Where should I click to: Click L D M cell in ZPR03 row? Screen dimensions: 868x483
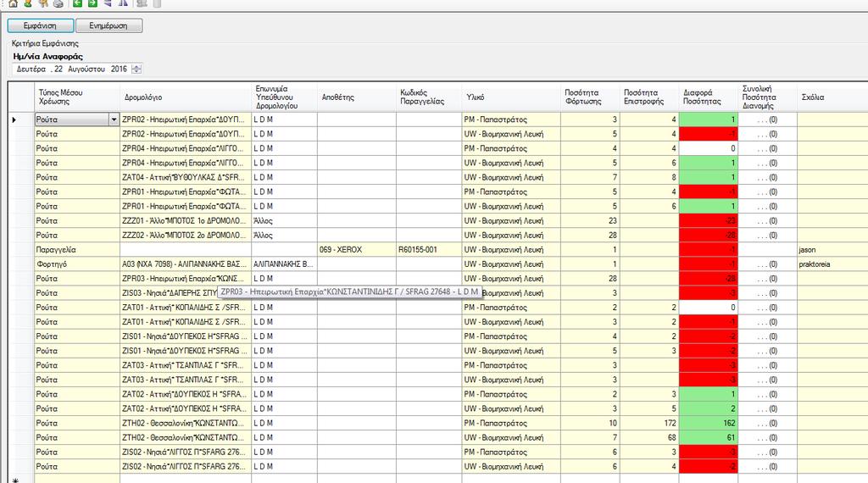tap(284, 278)
